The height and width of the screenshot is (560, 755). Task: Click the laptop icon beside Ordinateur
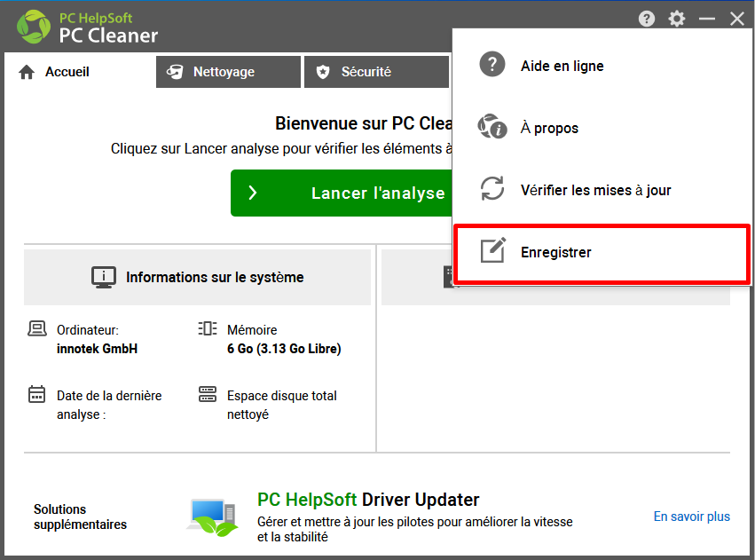[37, 329]
